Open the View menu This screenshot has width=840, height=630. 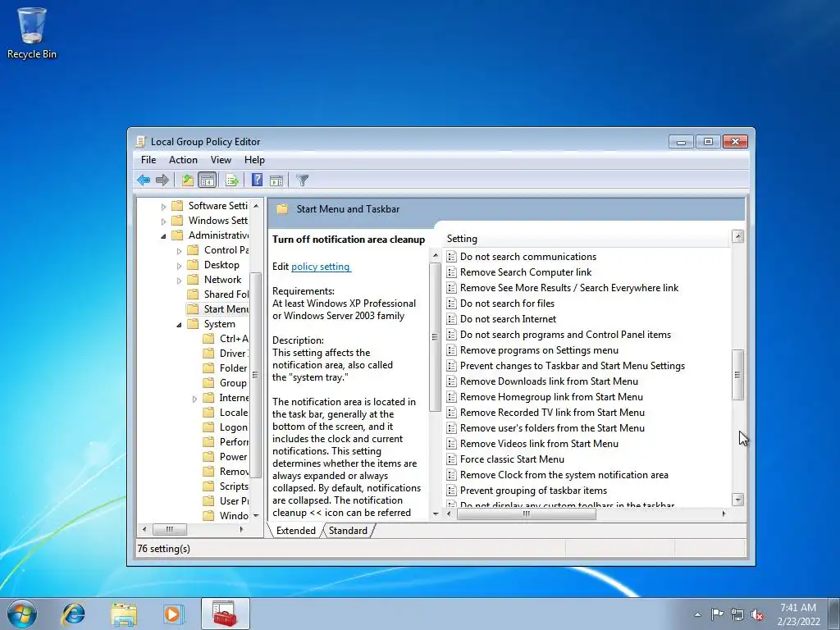[x=221, y=160]
